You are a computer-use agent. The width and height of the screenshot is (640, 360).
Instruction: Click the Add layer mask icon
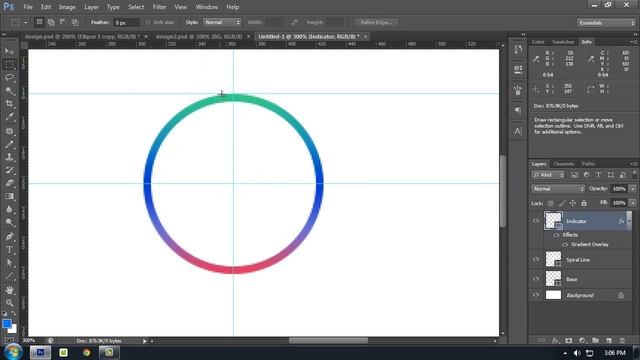point(569,340)
